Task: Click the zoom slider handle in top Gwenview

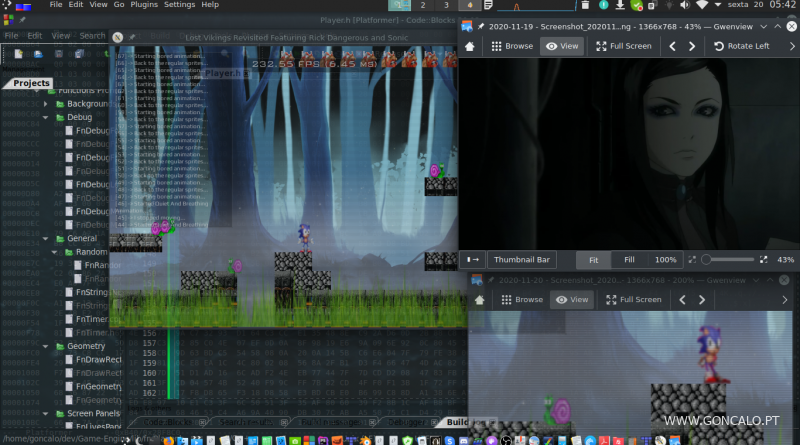Action: (706, 260)
